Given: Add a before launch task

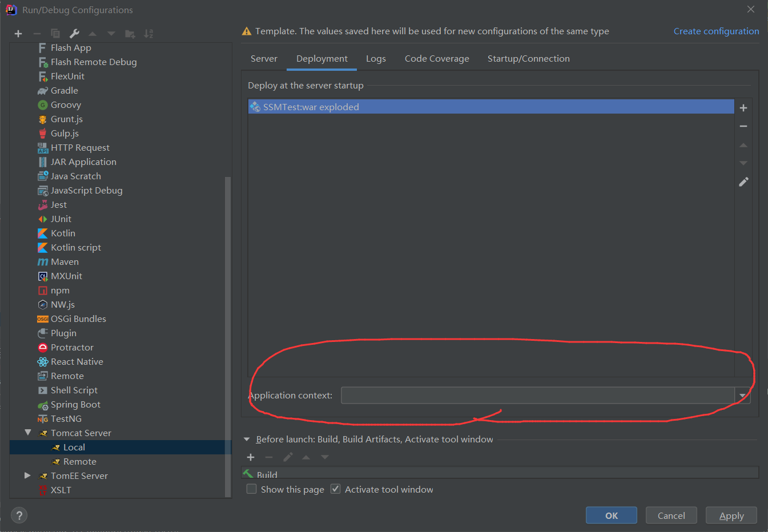Looking at the screenshot, I should 251,457.
